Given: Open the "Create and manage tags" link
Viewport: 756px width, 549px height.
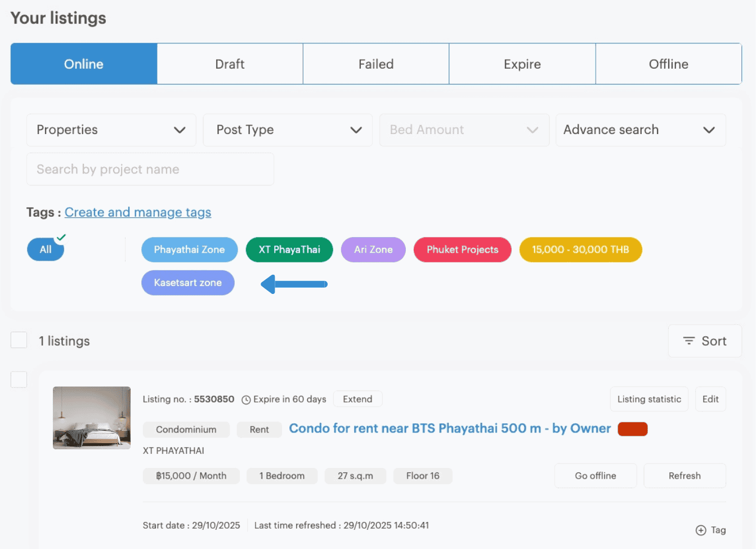Looking at the screenshot, I should click(x=137, y=212).
